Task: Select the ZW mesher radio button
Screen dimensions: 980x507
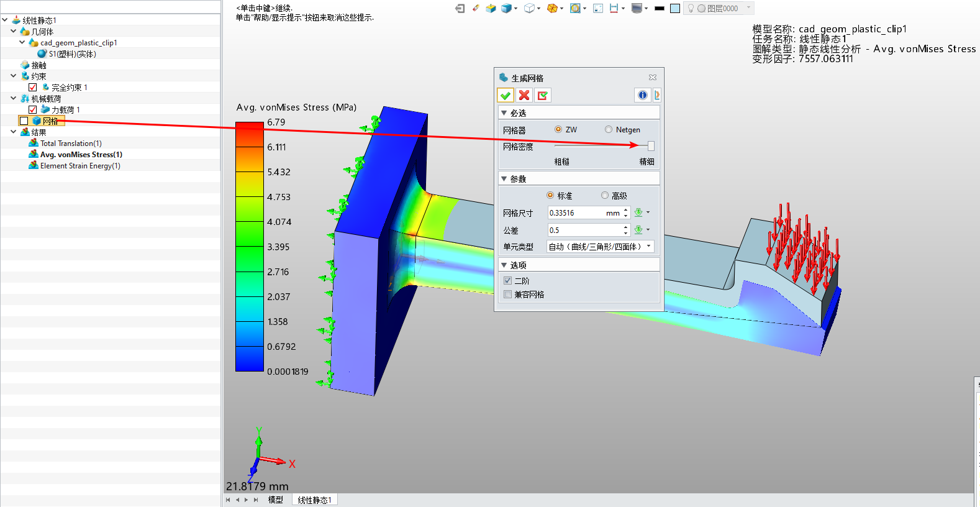Action: pyautogui.click(x=558, y=129)
